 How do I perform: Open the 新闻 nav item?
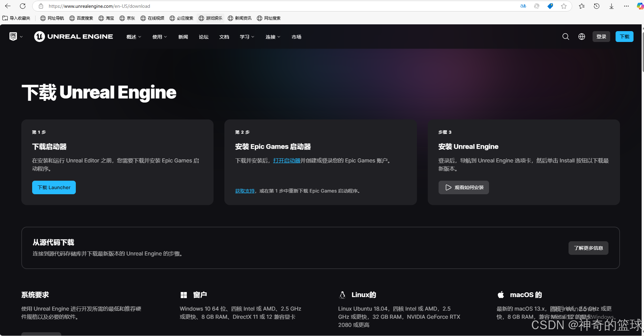click(x=183, y=37)
